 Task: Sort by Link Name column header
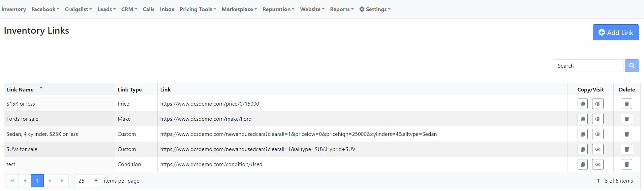pyautogui.click(x=20, y=90)
